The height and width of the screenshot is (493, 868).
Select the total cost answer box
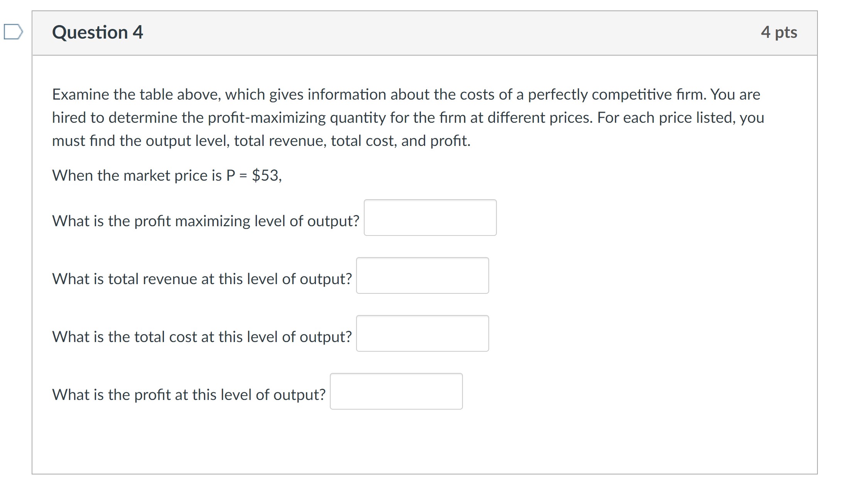click(x=423, y=334)
